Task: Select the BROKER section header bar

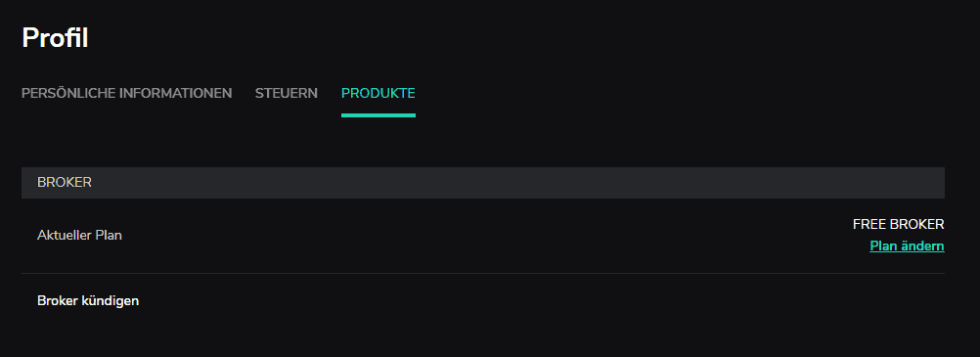Action: (483, 183)
